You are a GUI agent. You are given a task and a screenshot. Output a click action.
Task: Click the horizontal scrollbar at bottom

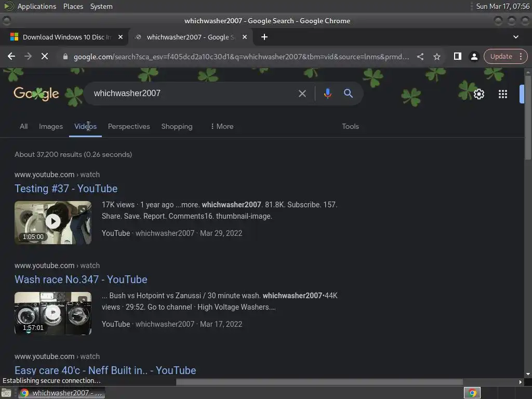[x=319, y=382]
